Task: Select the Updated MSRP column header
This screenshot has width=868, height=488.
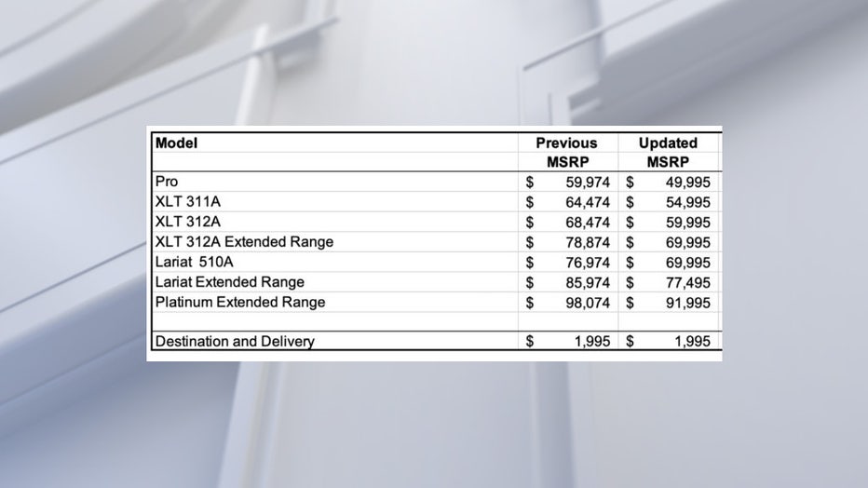Action: (668, 153)
